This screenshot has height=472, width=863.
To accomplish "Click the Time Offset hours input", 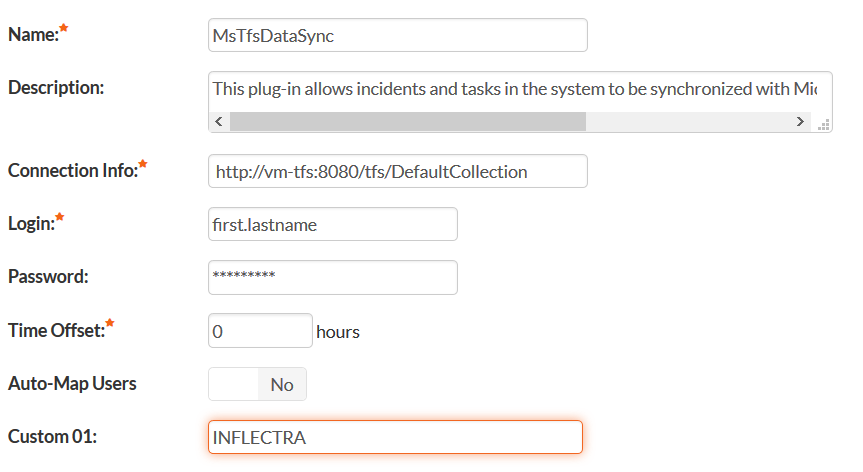I will tap(260, 331).
